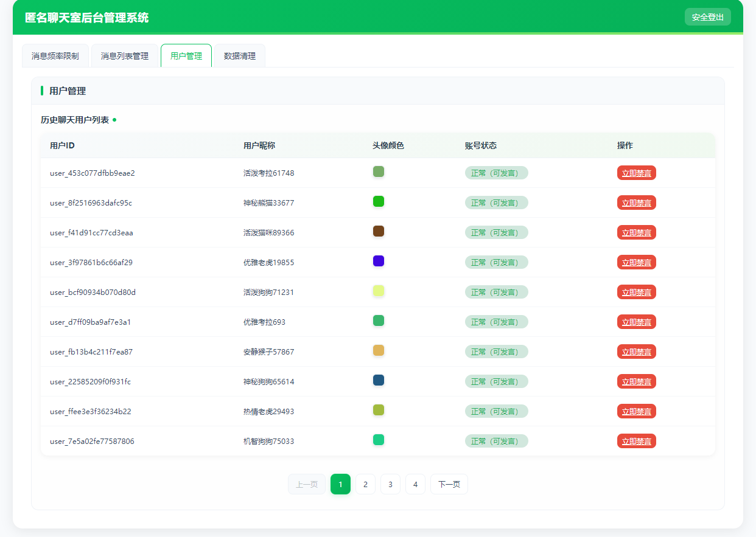Select the 用户管理 tab
The image size is (756, 537).
[186, 56]
